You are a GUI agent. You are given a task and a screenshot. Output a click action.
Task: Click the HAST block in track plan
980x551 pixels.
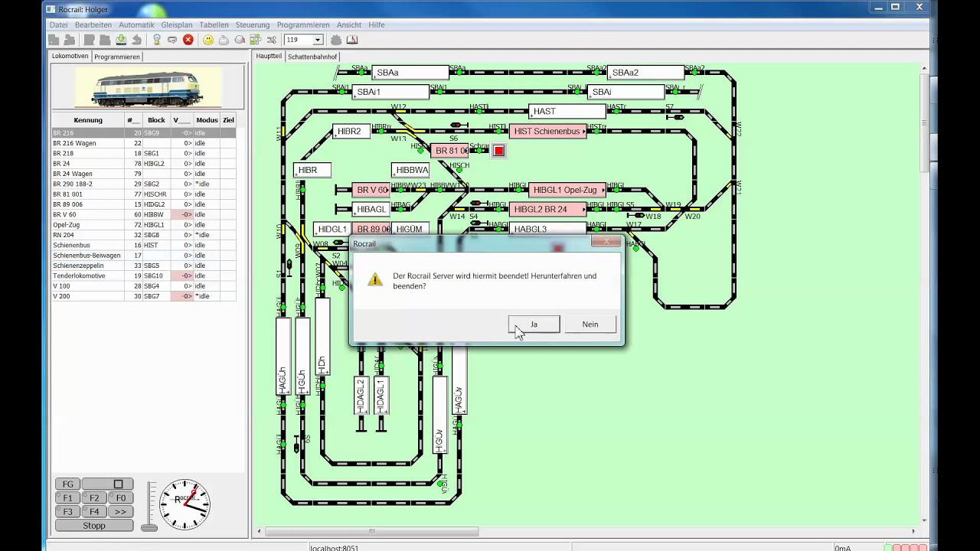tap(567, 112)
